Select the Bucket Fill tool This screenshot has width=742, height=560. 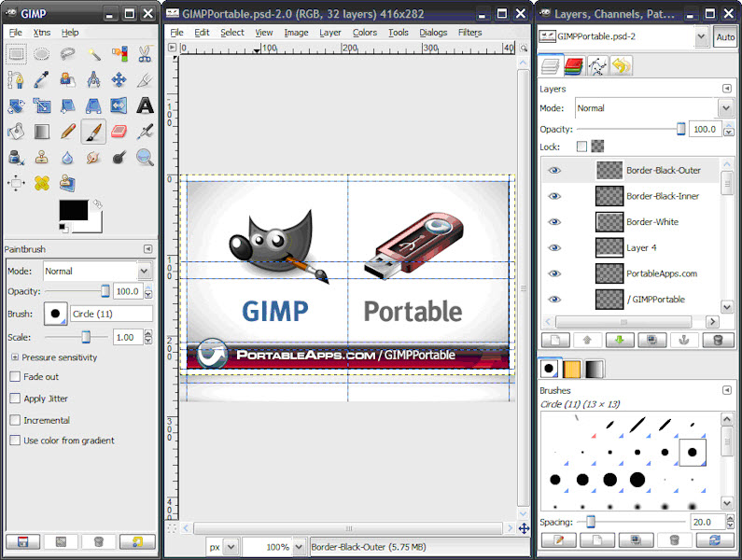pos(16,131)
